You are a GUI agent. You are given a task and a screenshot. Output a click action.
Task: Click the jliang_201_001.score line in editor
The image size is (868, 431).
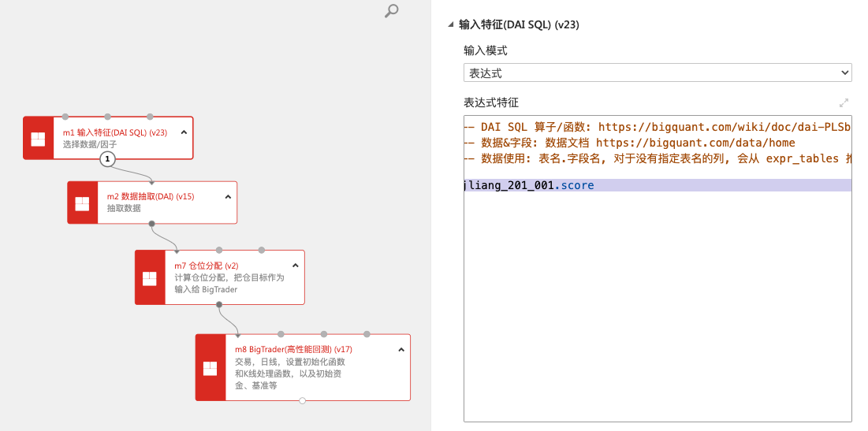(530, 186)
